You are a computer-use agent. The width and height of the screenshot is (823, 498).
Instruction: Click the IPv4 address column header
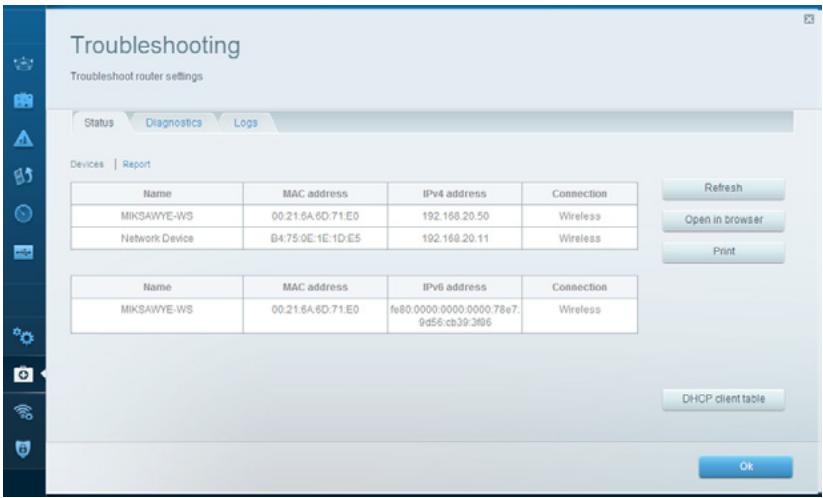tap(455, 194)
